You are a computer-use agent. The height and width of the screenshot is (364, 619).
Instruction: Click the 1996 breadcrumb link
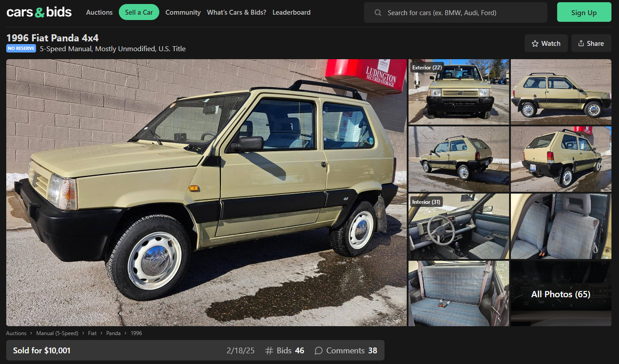(x=136, y=333)
